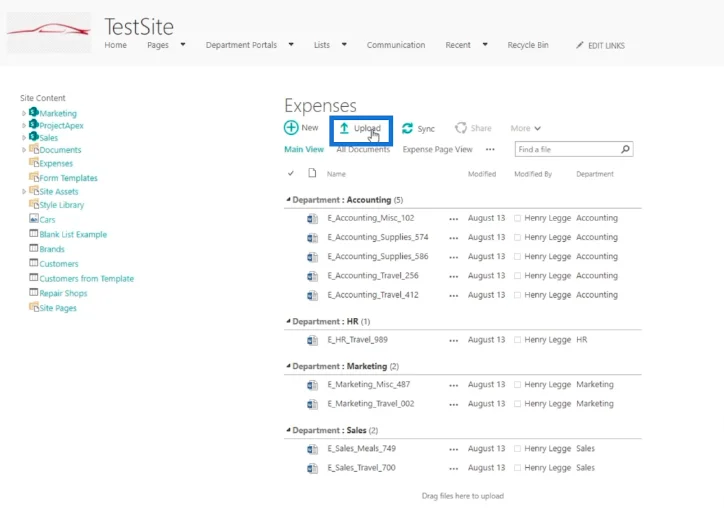Screen dimensions: 724x526
Task: Toggle presence box beside E_Accounting_Misc_102 author
Action: point(518,218)
